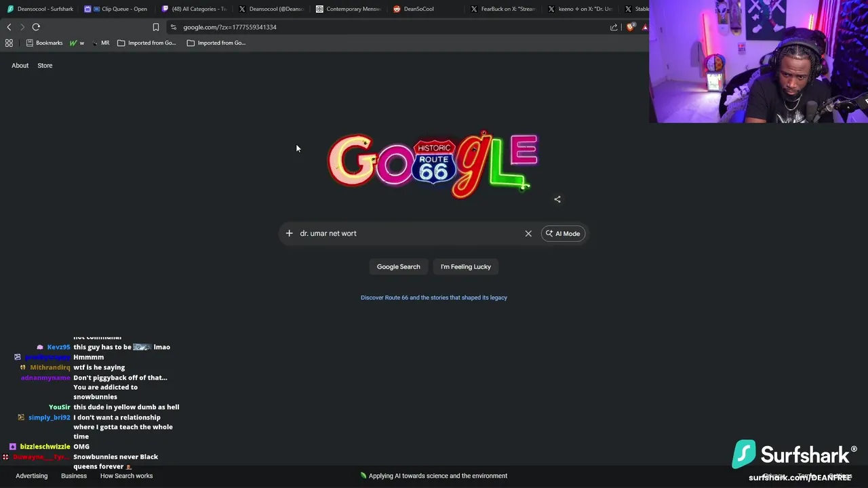This screenshot has height=488, width=868.
Task: Click the I'm Feeling Lucky button
Action: click(466, 266)
